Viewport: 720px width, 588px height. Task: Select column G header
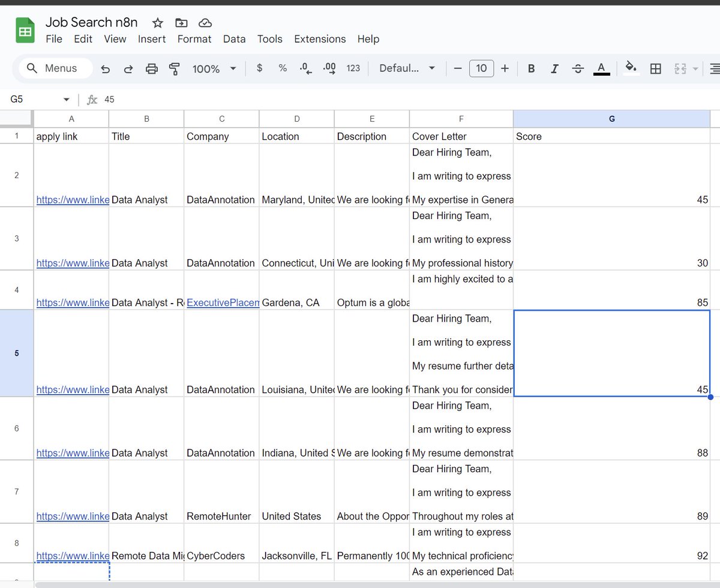pos(611,119)
